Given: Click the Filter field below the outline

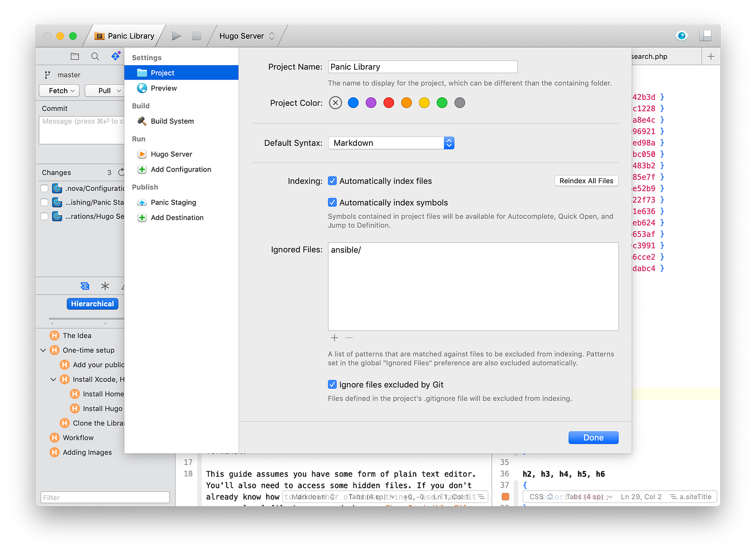Looking at the screenshot, I should 105,497.
